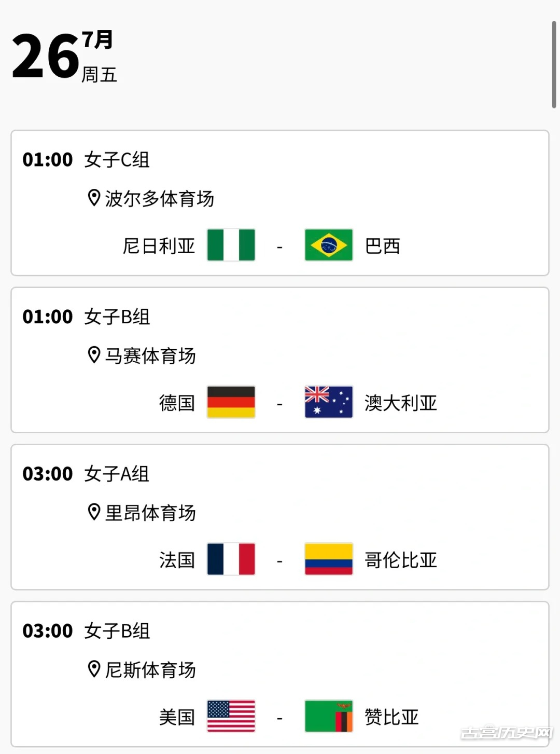Tap the 尼斯体育场 location pin
Image resolution: width=560 pixels, height=754 pixels.
(94, 669)
